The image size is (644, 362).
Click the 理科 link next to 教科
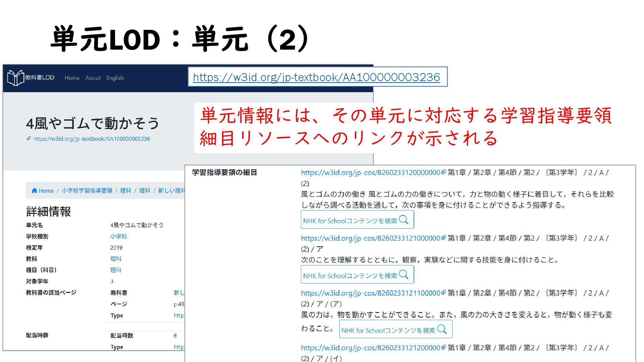click(116, 259)
